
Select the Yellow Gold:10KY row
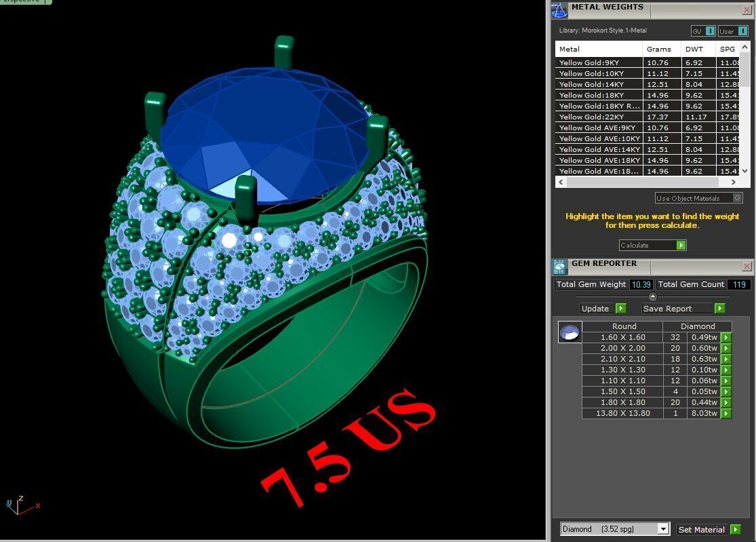(x=648, y=73)
